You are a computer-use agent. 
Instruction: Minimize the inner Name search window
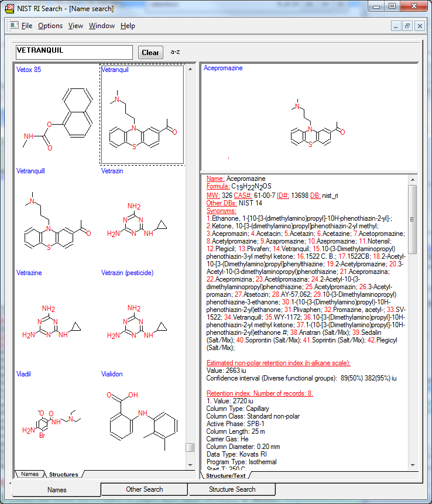click(x=396, y=26)
